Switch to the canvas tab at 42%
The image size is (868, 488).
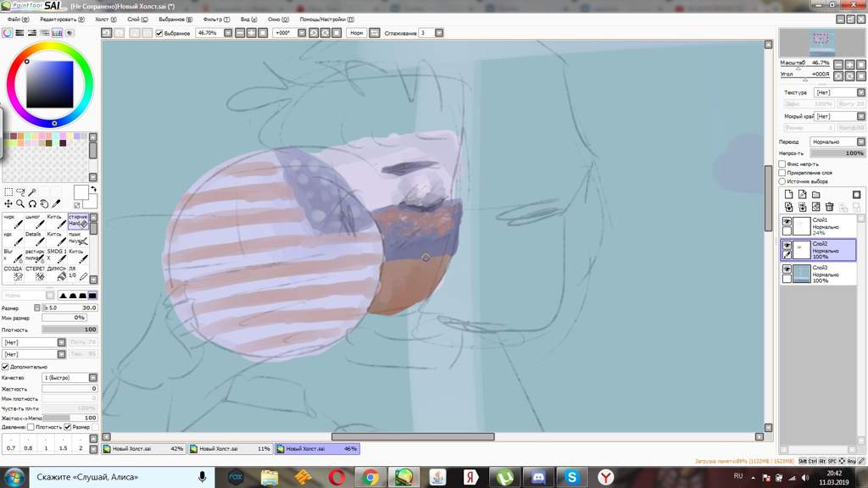[143, 449]
